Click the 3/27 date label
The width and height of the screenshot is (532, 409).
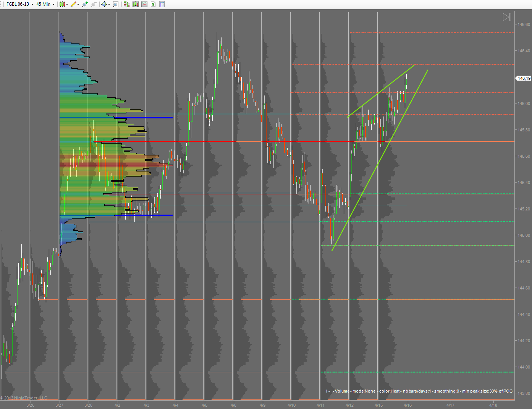60,405
